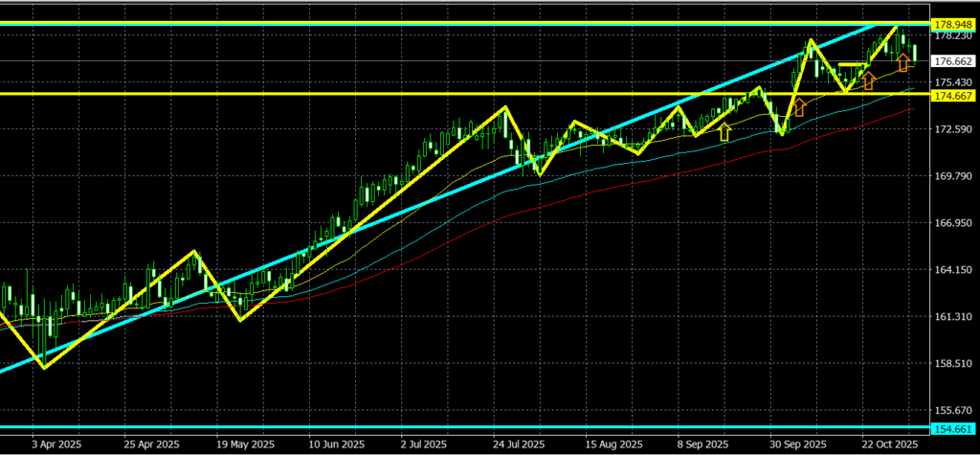Select the 161.310 price axis value
Screen dimensions: 980x455
pos(953,317)
